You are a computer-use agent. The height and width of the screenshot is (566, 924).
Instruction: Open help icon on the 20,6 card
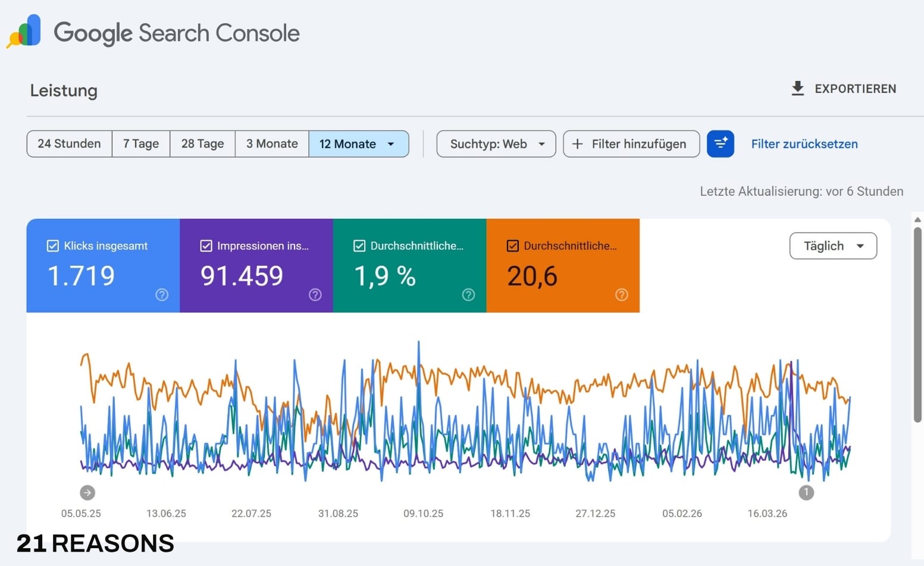[622, 295]
